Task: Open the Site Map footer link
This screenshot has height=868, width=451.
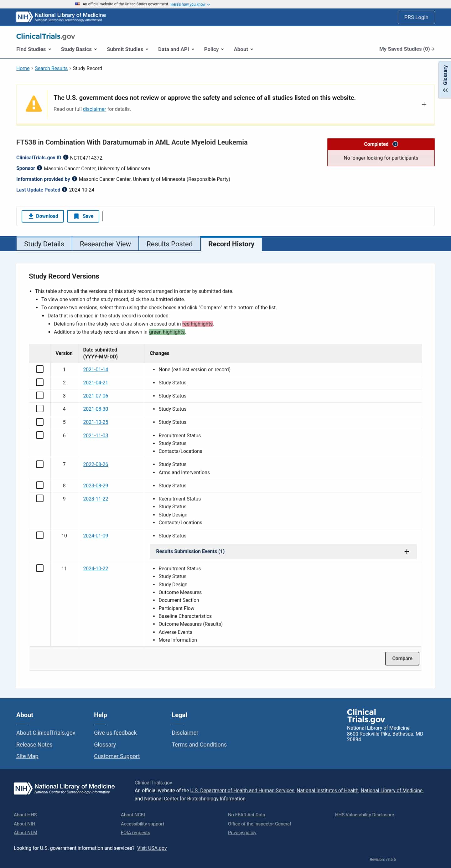Action: (x=27, y=756)
